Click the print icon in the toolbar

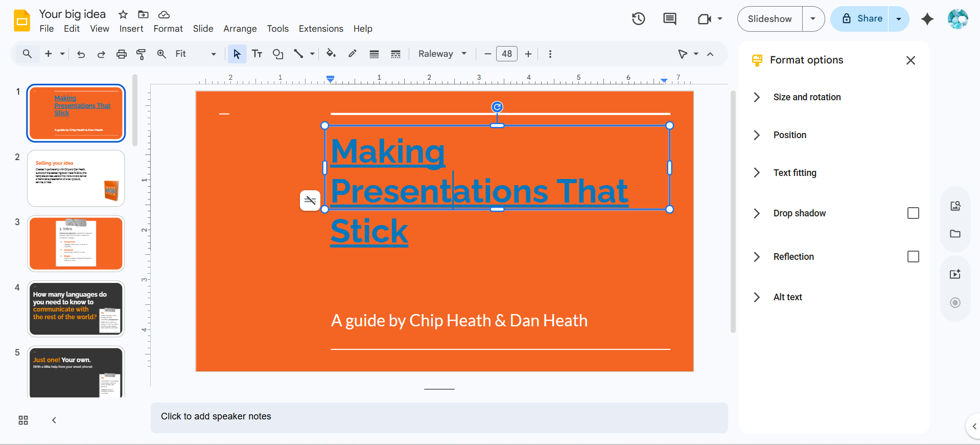121,54
